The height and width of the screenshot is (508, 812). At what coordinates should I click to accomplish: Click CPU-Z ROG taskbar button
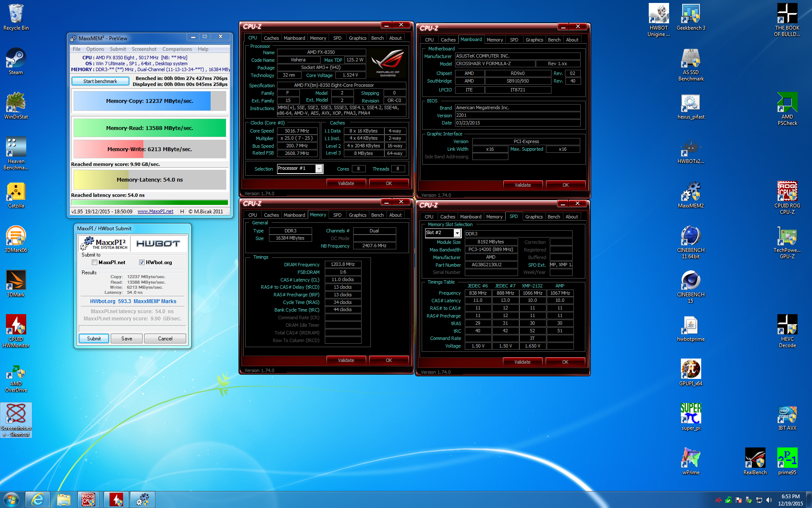pyautogui.click(x=88, y=500)
